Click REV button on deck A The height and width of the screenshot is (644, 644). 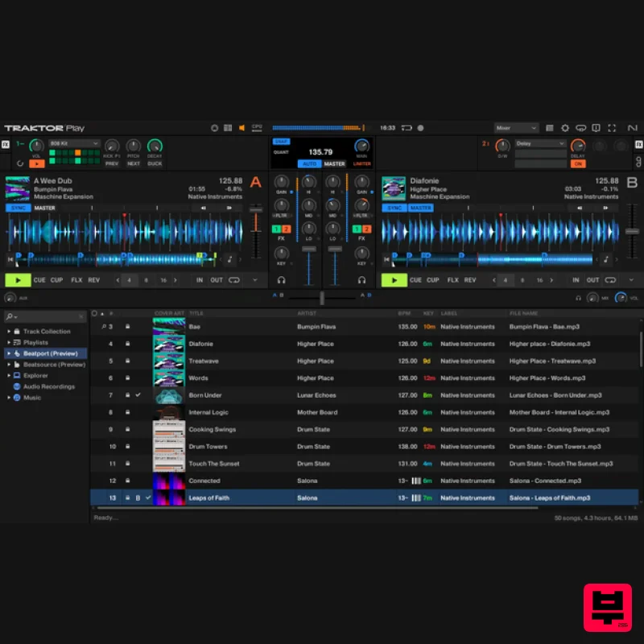[94, 280]
